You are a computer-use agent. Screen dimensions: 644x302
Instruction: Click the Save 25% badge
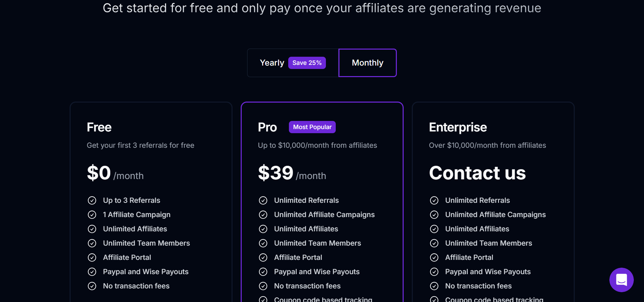click(x=307, y=63)
